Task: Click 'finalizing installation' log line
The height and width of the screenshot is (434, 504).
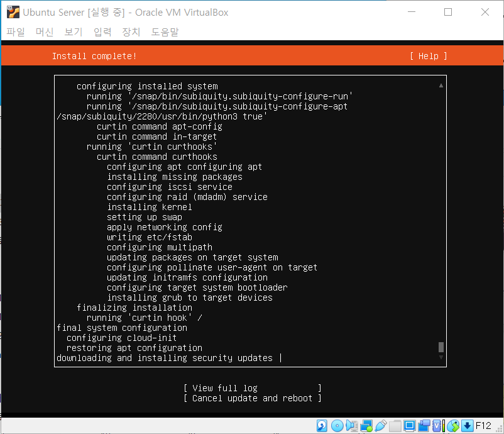Action: click(x=134, y=308)
